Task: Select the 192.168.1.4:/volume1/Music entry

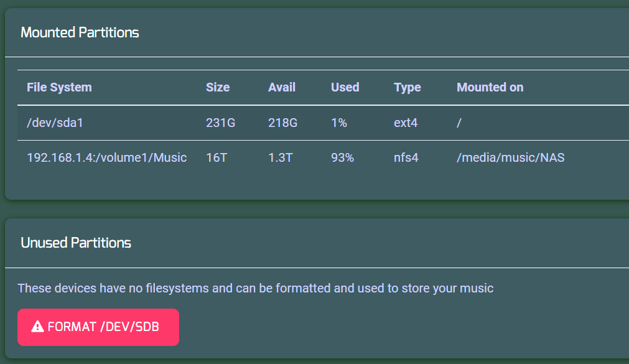Action: [x=107, y=157]
